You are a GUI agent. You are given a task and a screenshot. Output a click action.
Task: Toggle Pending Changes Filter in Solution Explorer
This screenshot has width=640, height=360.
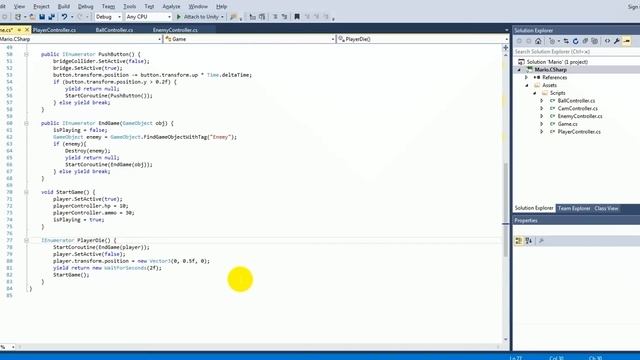[552, 41]
